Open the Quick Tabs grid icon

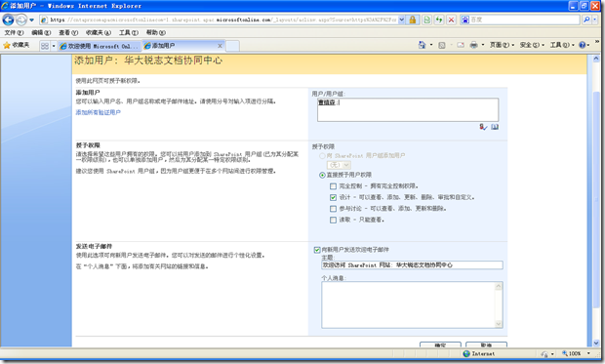click(x=45, y=46)
